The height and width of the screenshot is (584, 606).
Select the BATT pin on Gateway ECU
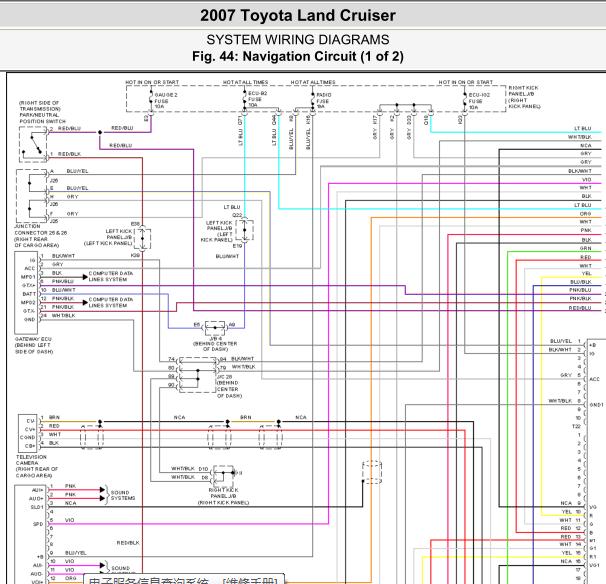[29, 294]
